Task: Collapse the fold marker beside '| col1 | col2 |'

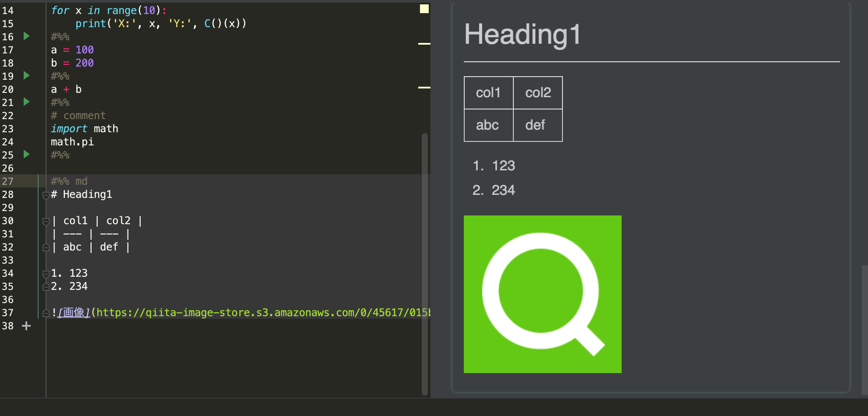Action: point(46,222)
